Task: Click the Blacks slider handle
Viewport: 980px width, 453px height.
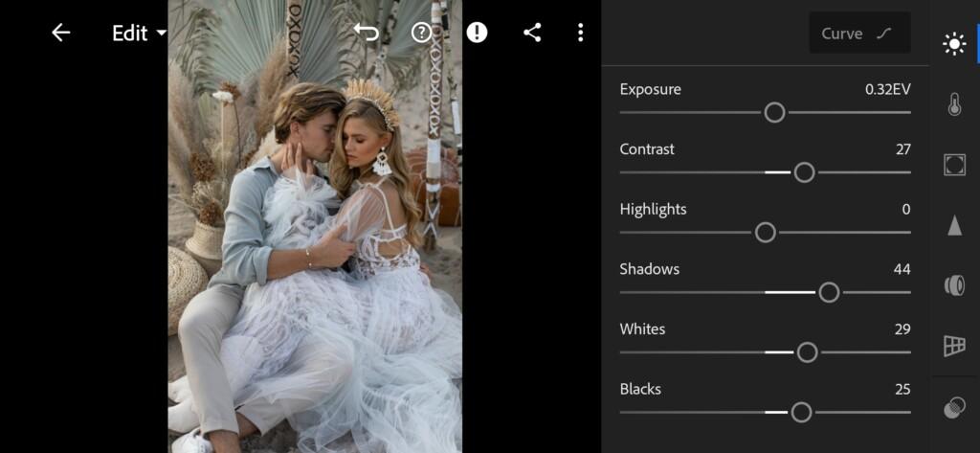Action: pos(801,413)
